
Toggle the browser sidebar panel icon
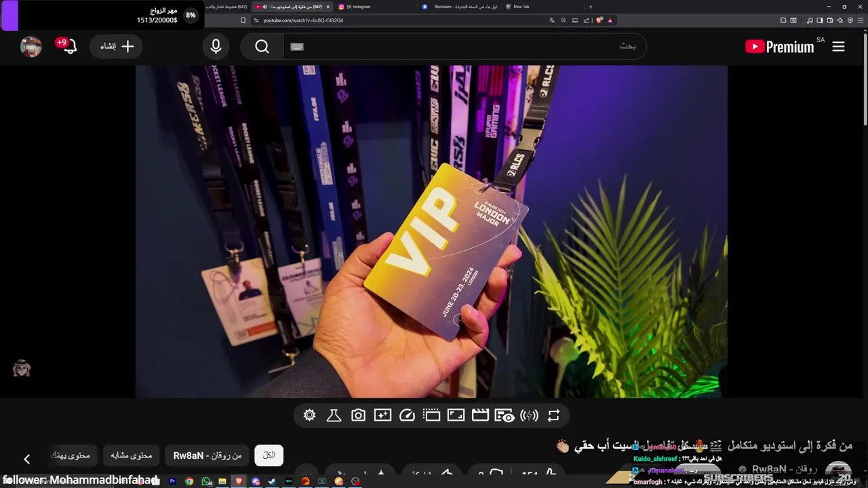pos(820,20)
